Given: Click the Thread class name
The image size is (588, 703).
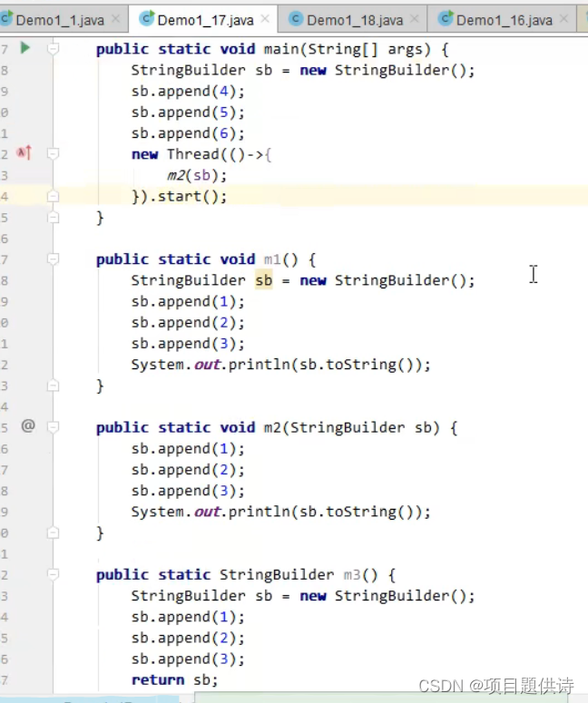Looking at the screenshot, I should point(193,154).
